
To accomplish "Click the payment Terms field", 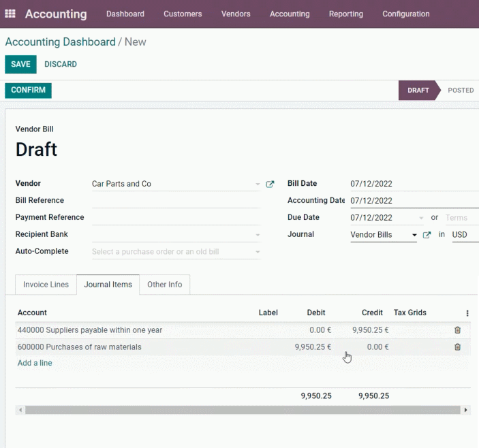I will point(462,218).
